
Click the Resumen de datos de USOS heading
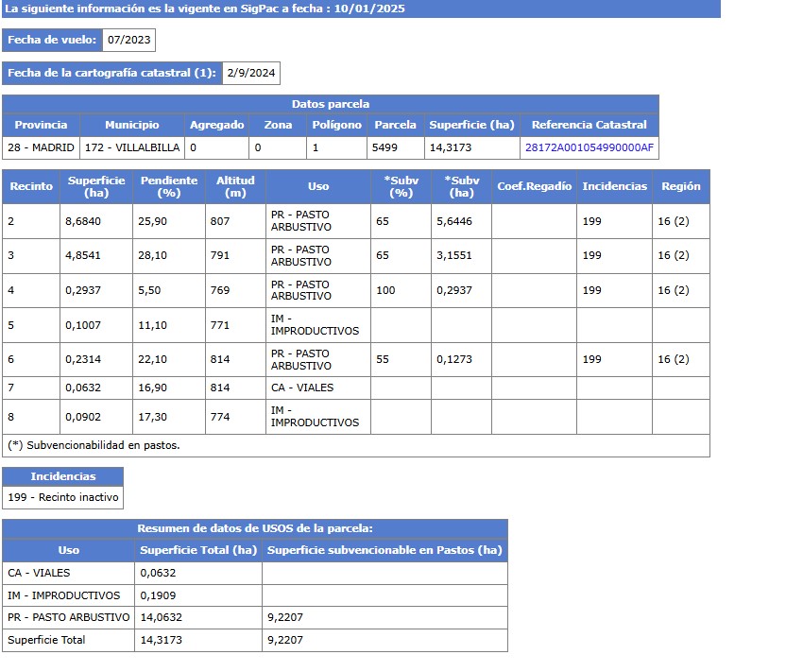click(x=255, y=528)
